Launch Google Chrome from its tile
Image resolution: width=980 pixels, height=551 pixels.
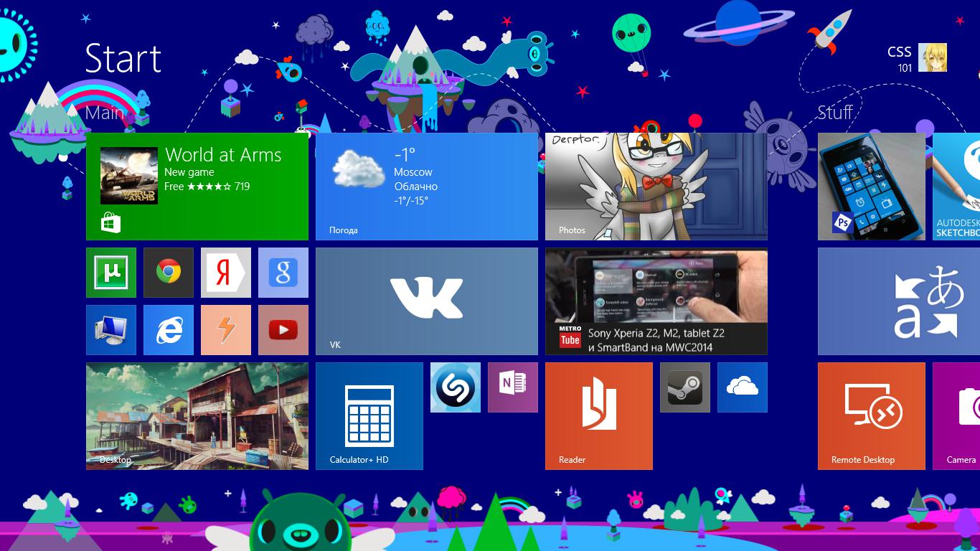coord(169,273)
